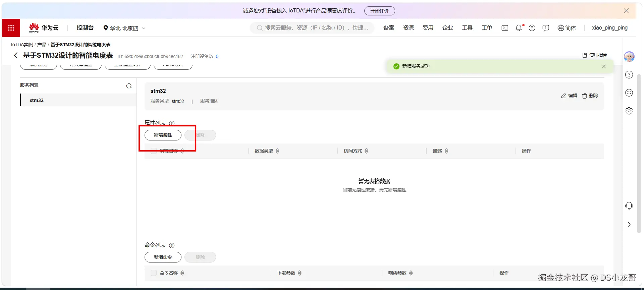
Task: Open the customer support headset icon
Action: coord(629,206)
